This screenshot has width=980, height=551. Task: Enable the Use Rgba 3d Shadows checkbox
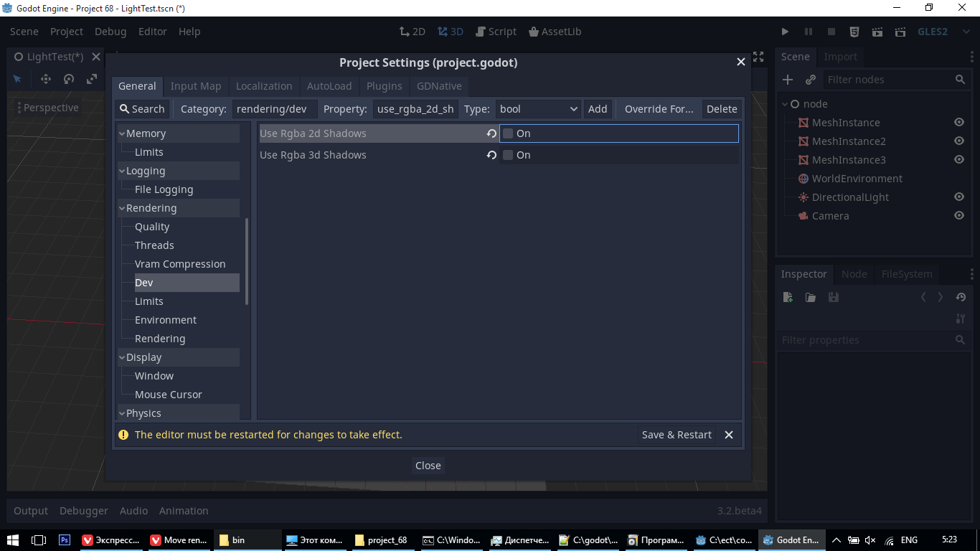click(x=507, y=154)
